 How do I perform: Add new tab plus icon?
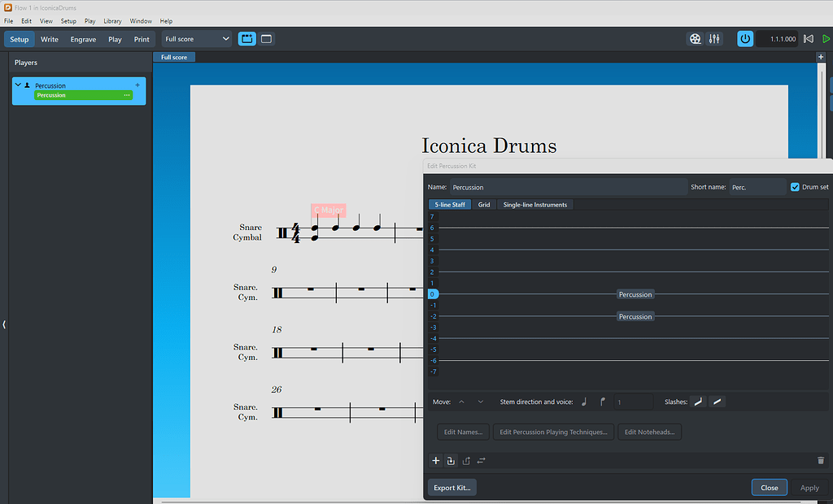(821, 57)
